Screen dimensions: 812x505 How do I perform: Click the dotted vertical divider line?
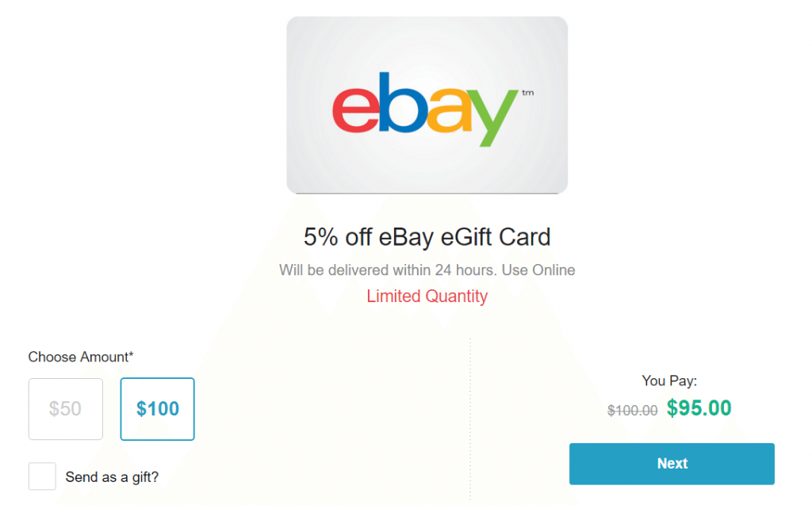coord(470,419)
